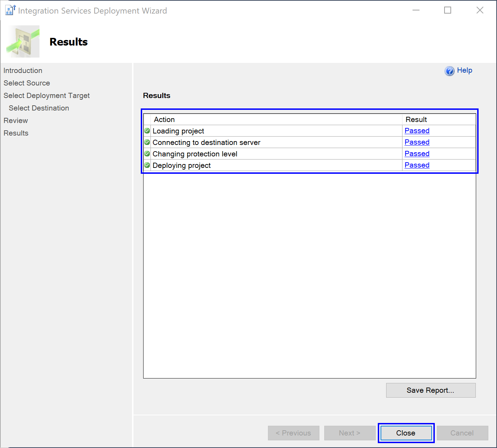Save the deployment report with Save Report button
The image size is (497, 448).
tap(431, 390)
